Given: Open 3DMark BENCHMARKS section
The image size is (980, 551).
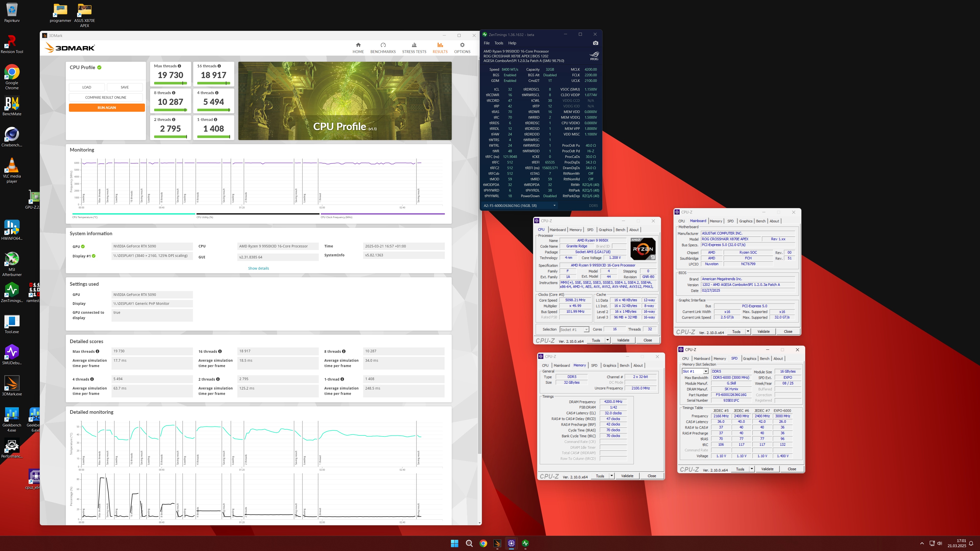Looking at the screenshot, I should click(x=383, y=48).
